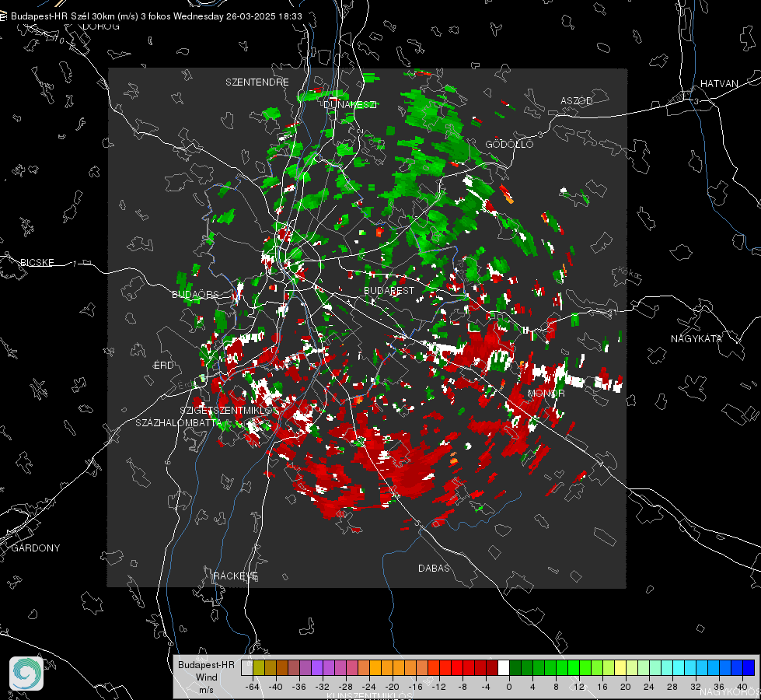Click the -12 legend value
Viewport: 761px width, 700px height.
[438, 687]
